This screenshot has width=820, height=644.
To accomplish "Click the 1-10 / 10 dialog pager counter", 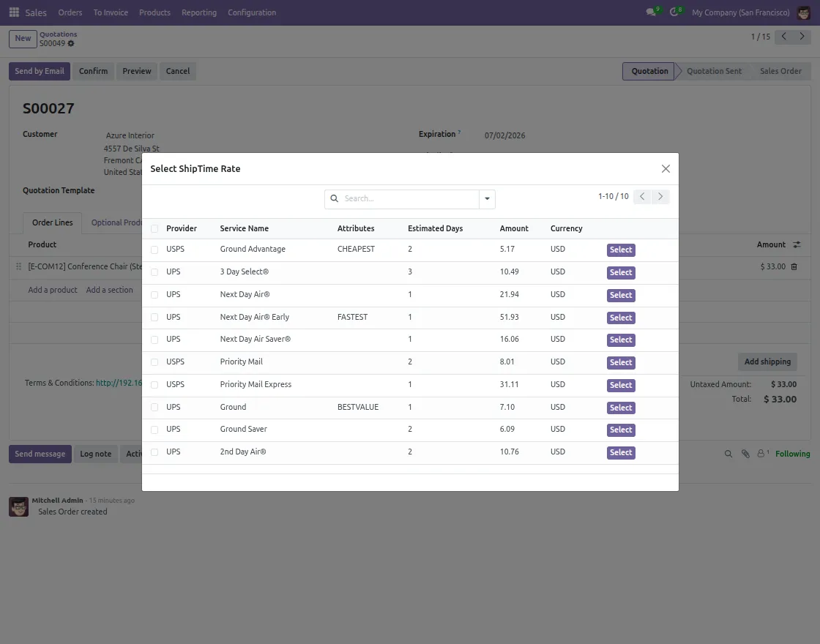I will [613, 197].
